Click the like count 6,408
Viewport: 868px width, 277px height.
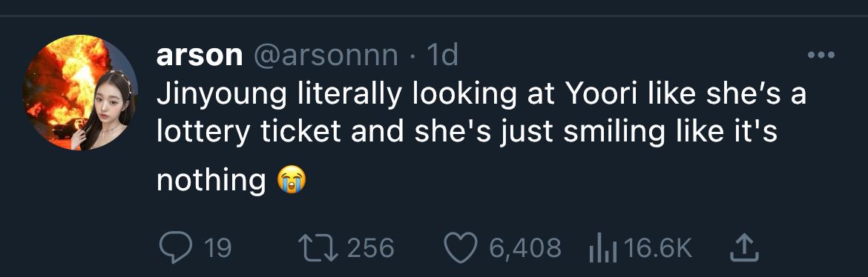click(525, 248)
